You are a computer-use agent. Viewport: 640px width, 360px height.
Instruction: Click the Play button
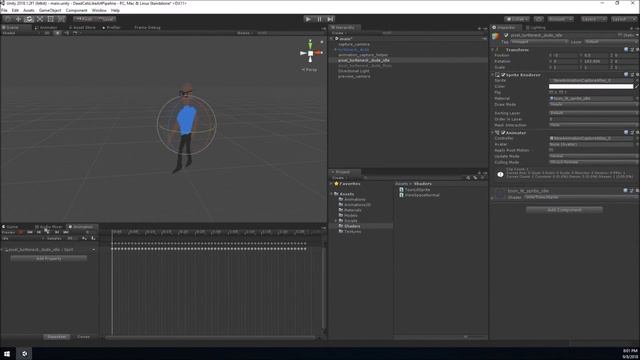308,19
